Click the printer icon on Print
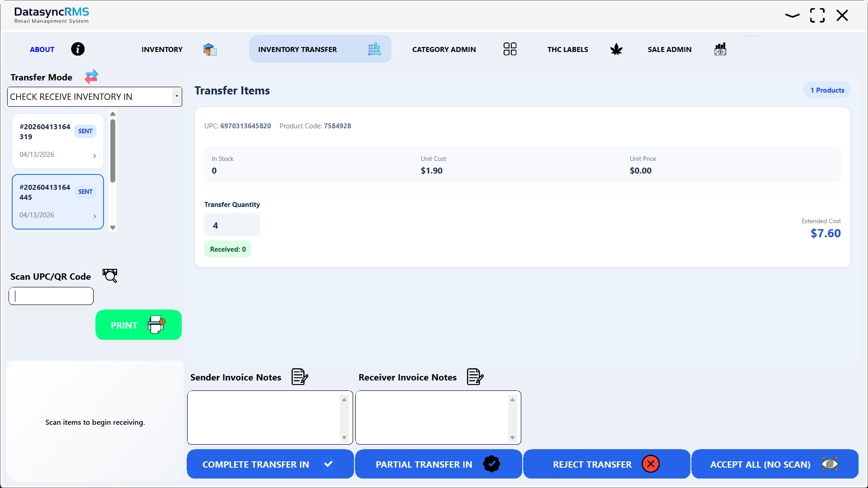 156,324
